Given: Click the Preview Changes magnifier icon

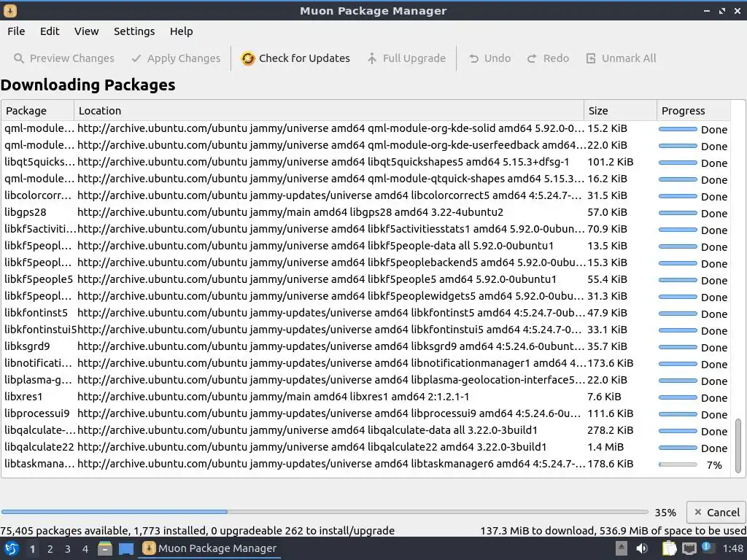Looking at the screenshot, I should [18, 58].
